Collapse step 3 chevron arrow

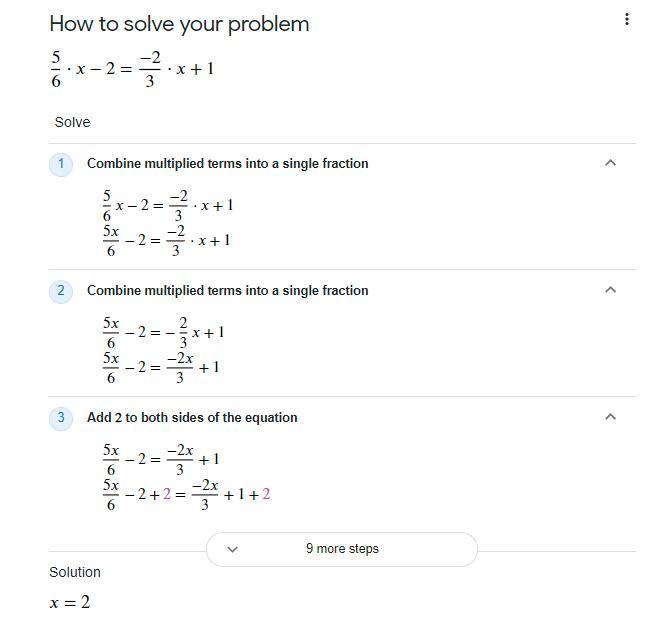pos(610,417)
